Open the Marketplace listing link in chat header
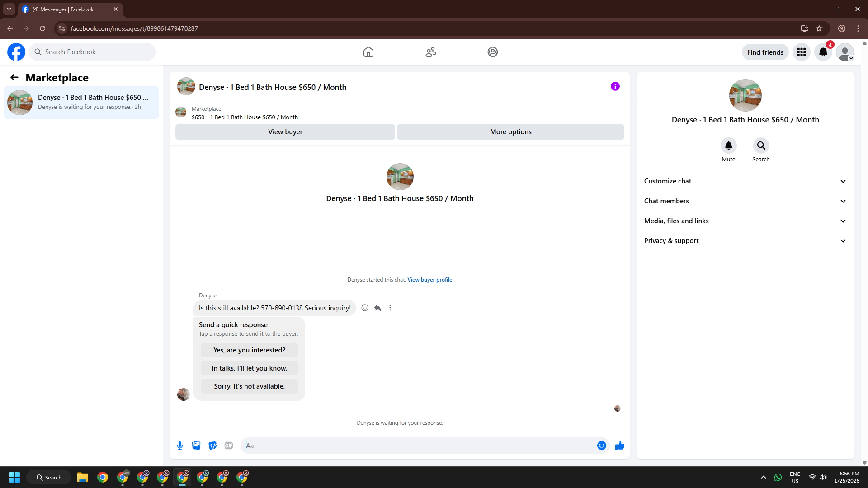This screenshot has height=488, width=868. click(245, 117)
